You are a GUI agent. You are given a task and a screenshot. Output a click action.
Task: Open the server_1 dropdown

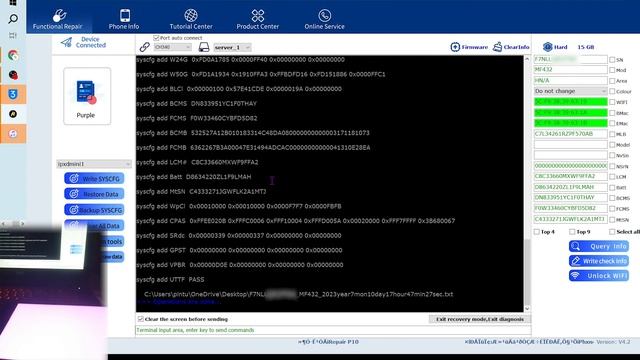click(x=232, y=47)
